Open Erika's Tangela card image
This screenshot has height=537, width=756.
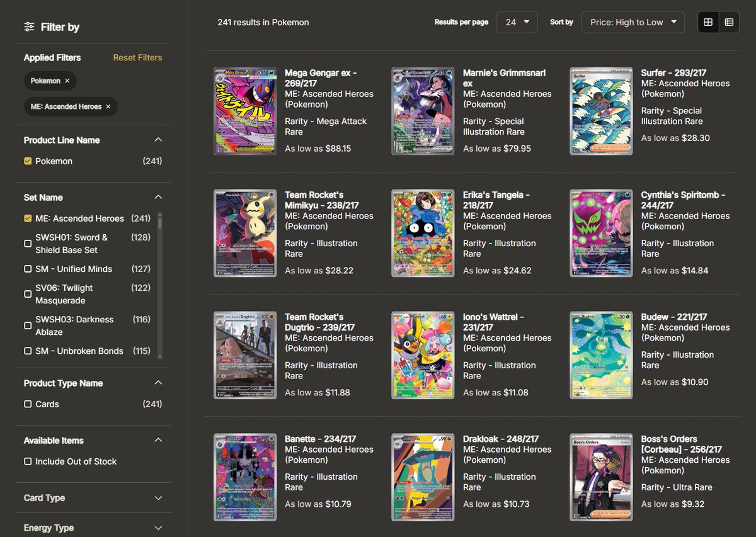pos(423,233)
